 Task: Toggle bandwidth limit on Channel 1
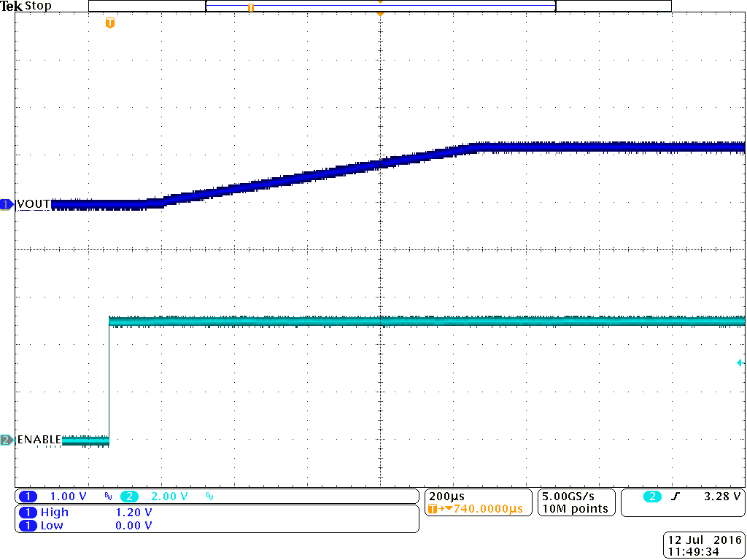click(x=108, y=496)
